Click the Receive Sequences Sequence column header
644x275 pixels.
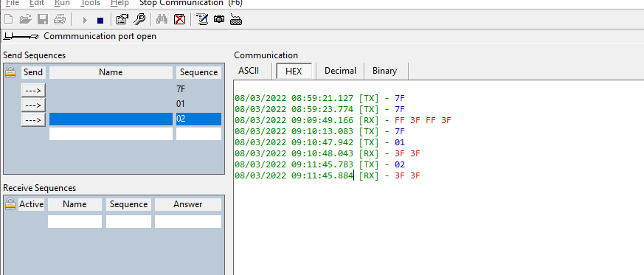(128, 204)
